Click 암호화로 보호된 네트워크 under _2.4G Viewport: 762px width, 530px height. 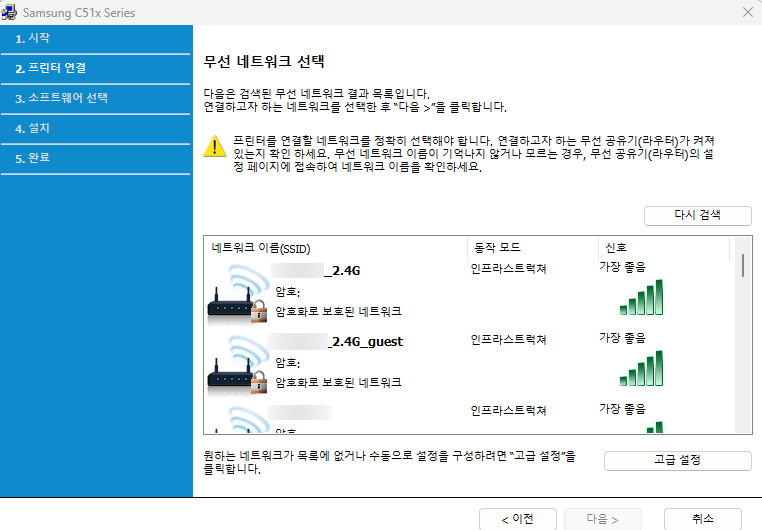[338, 311]
